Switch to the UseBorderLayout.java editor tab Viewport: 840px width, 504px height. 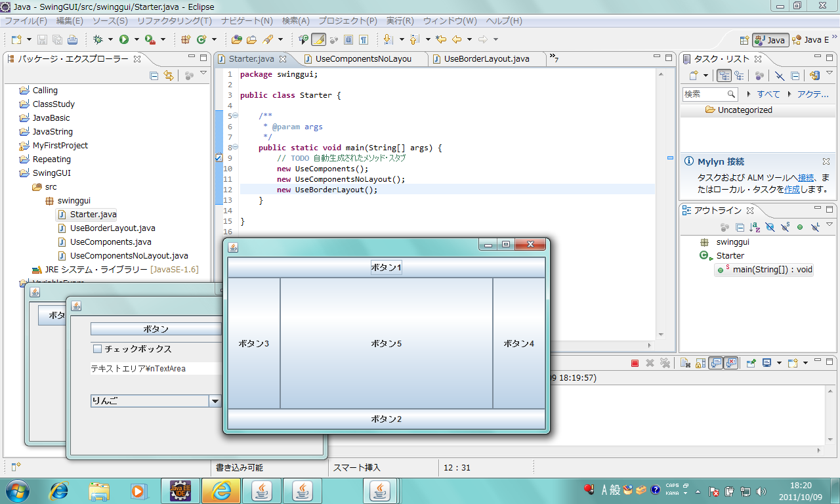point(486,59)
